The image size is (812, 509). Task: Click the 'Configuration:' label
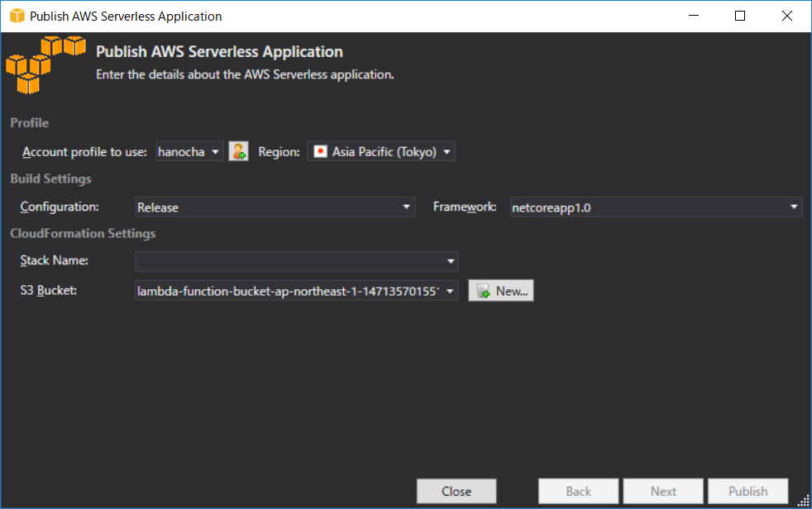60,207
